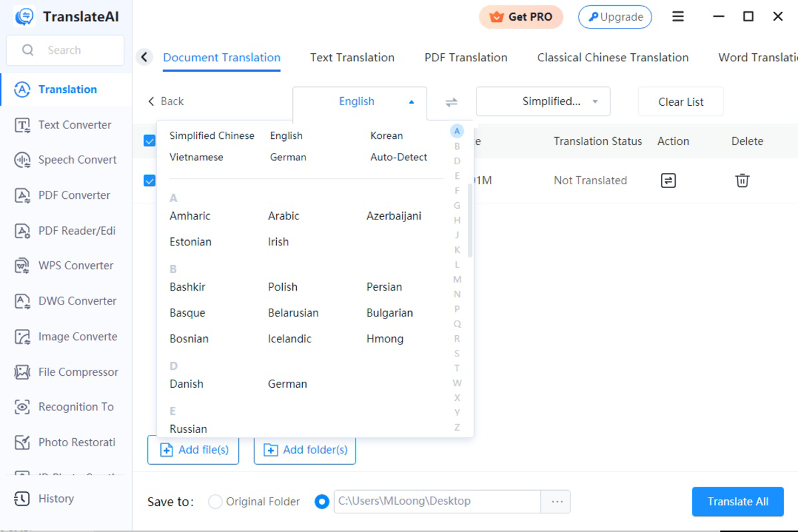Viewport: 798px width, 532px height.
Task: Select the Original Folder radio button
Action: pyautogui.click(x=215, y=501)
